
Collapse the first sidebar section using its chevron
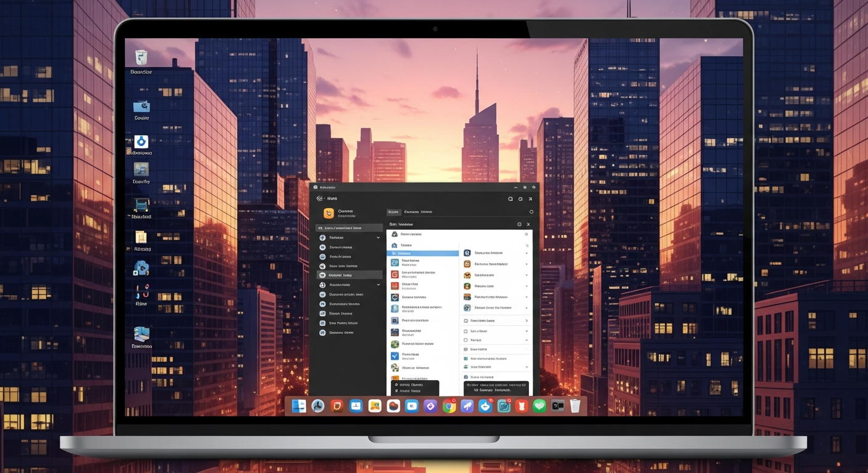pyautogui.click(x=379, y=238)
